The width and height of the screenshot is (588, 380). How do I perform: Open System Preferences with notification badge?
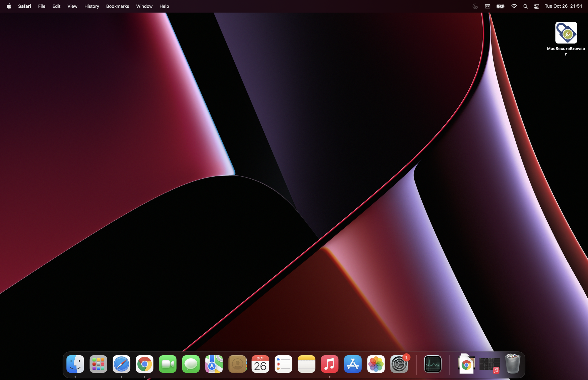(x=399, y=364)
